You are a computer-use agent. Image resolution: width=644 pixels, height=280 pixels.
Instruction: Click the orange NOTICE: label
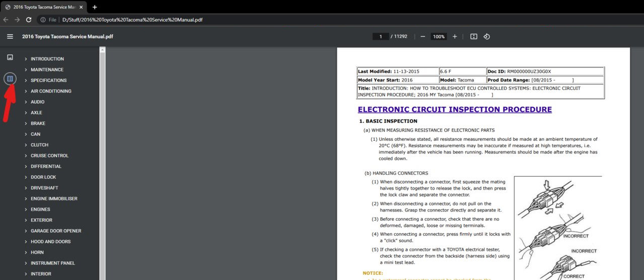point(373,273)
